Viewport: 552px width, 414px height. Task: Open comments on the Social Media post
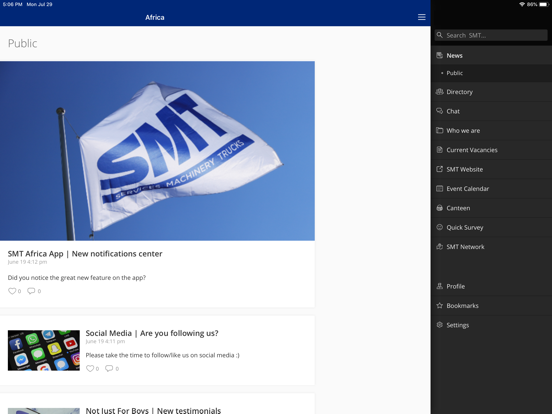pos(109,368)
